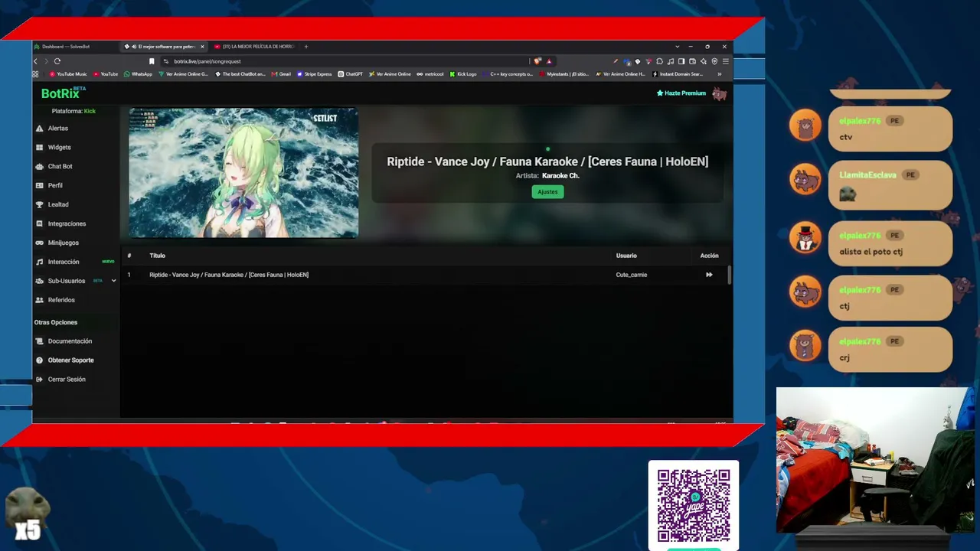The image size is (980, 551).
Task: Click the botrix.live address bar
Action: (345, 61)
